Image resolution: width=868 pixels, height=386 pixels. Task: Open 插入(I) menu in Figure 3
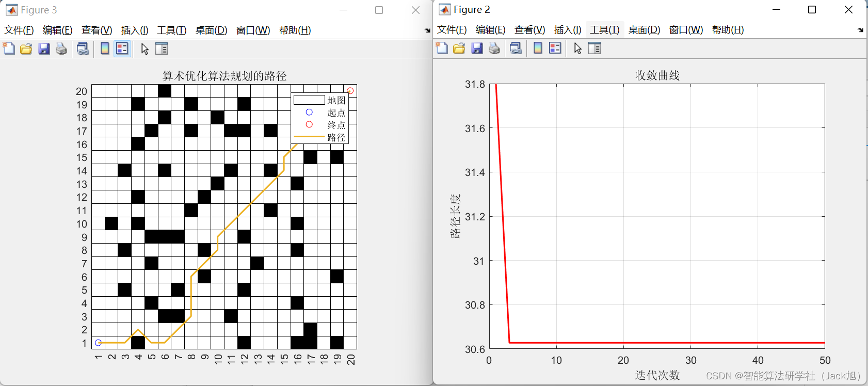coord(135,30)
